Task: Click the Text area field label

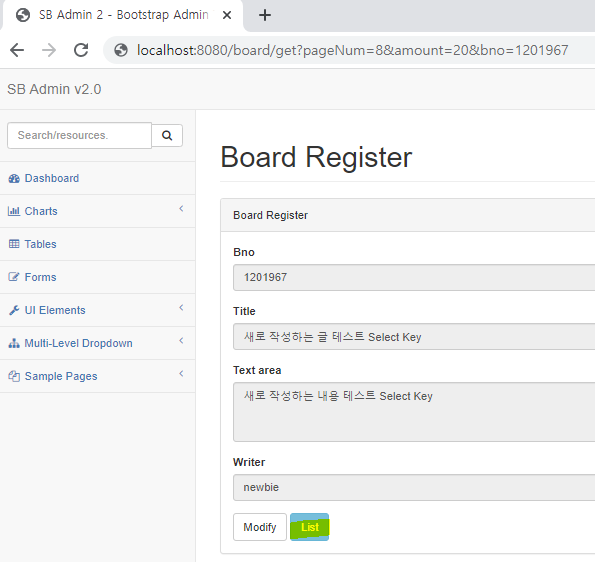Action: [257, 370]
